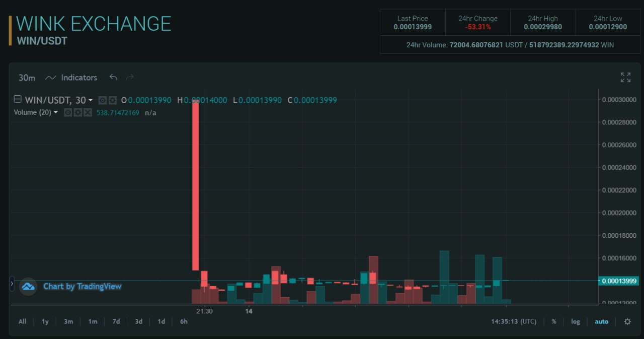Remove the Volume indicator with X

click(x=88, y=112)
